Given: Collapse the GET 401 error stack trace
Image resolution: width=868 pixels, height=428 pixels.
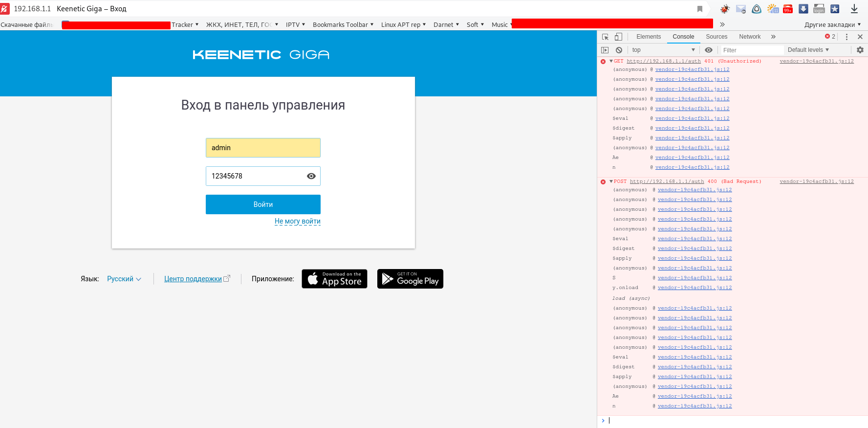Looking at the screenshot, I should pyautogui.click(x=611, y=61).
